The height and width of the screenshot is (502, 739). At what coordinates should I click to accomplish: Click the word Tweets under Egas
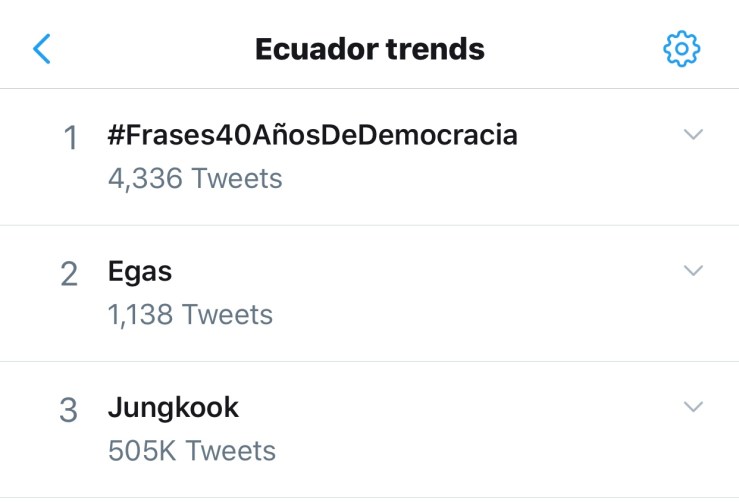click(227, 315)
